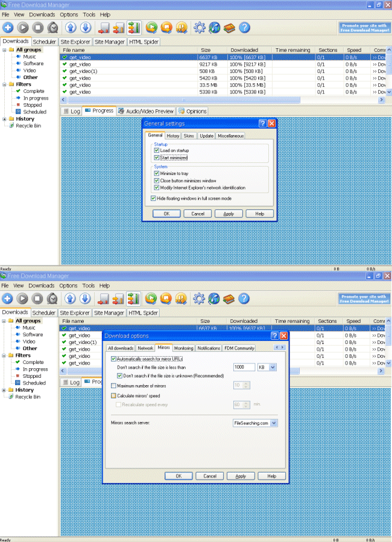The width and height of the screenshot is (392, 542).
Task: Open settings via gear icon in lower window toolbar
Action: [198, 299]
